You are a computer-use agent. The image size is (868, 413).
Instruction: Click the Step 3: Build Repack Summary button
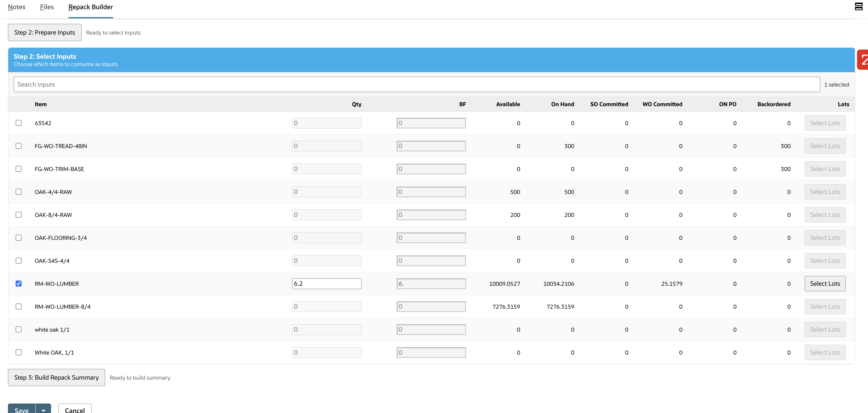pyautogui.click(x=56, y=377)
